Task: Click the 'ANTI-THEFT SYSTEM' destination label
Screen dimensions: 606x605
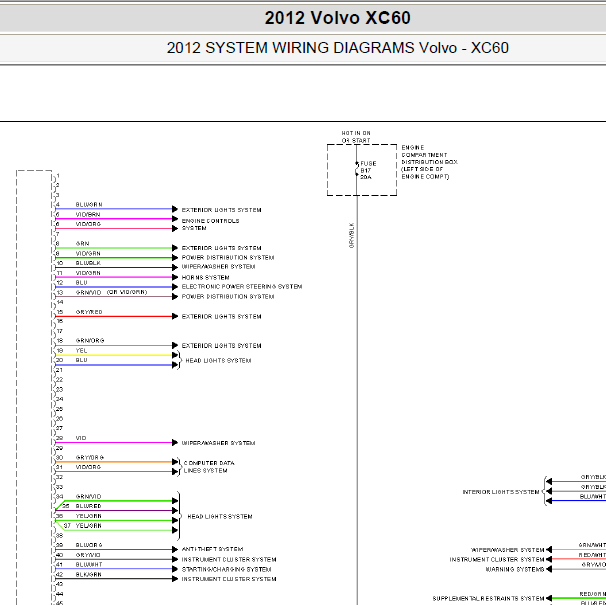Action: pyautogui.click(x=212, y=549)
